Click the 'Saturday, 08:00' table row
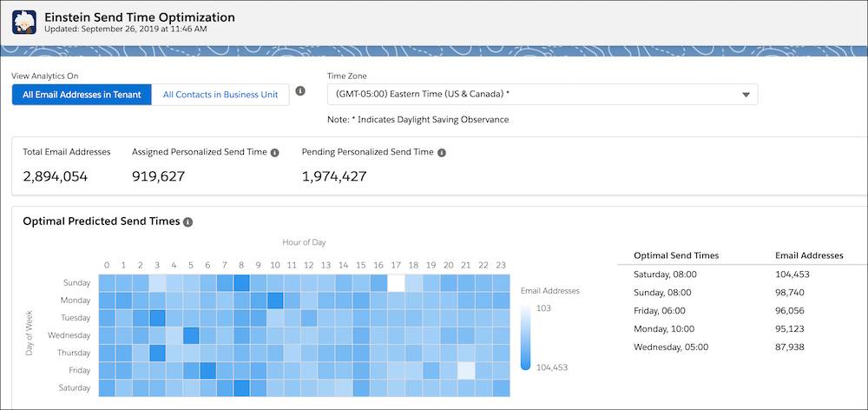The image size is (868, 410). pyautogui.click(x=742, y=274)
